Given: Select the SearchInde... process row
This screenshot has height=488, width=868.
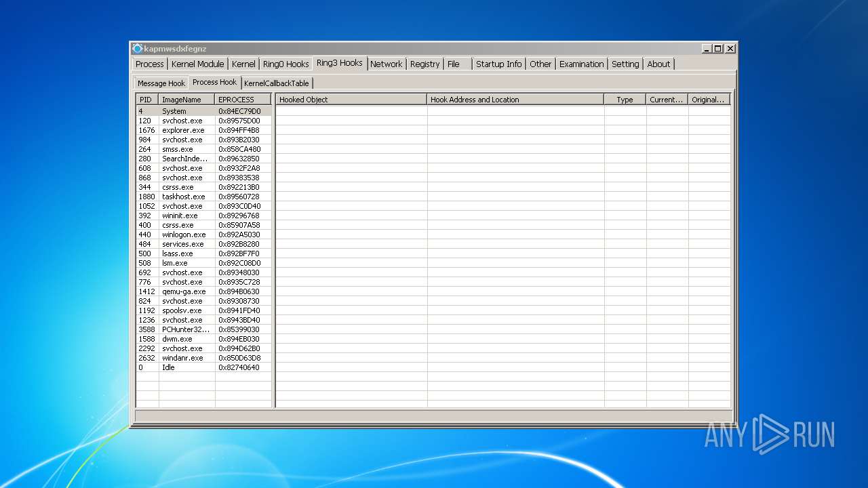Looking at the screenshot, I should pos(203,159).
